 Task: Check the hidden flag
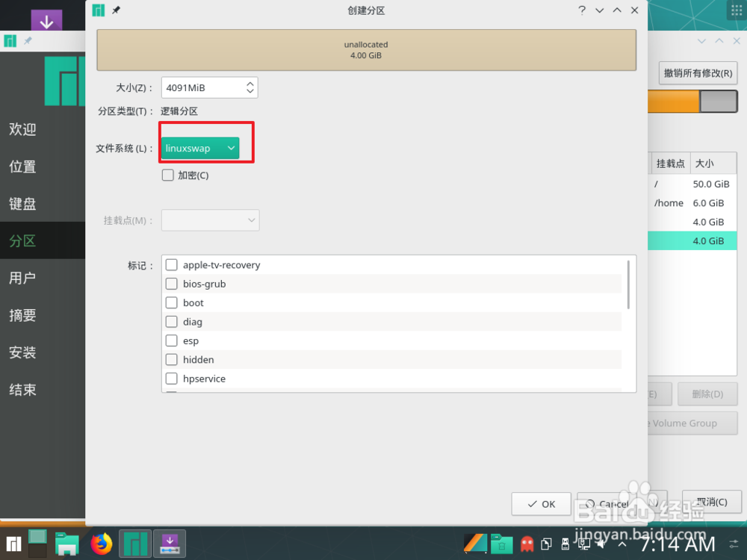(x=172, y=360)
